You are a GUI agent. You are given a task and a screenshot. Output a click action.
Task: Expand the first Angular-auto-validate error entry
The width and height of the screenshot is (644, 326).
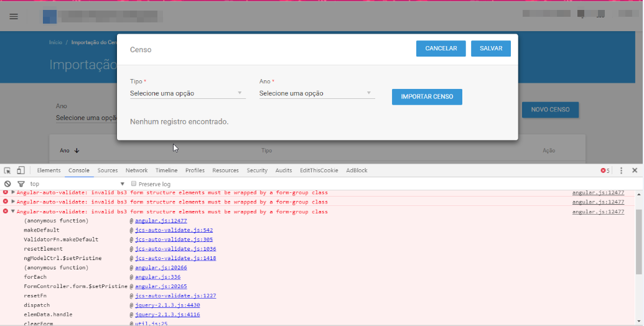click(x=13, y=192)
